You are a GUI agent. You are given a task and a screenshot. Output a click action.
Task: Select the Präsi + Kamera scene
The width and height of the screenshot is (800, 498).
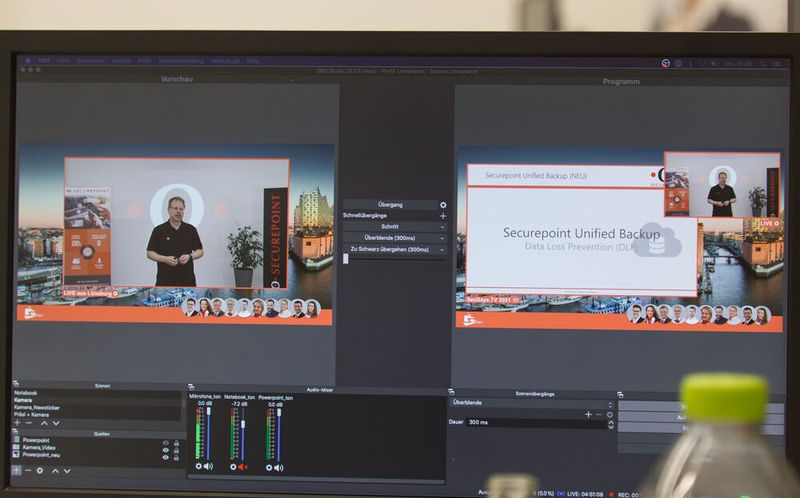tap(97, 415)
